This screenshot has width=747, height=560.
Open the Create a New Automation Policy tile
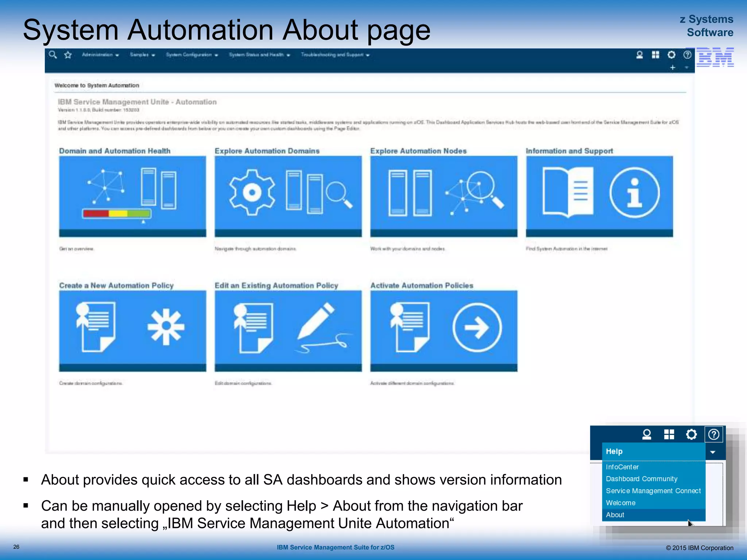click(132, 331)
